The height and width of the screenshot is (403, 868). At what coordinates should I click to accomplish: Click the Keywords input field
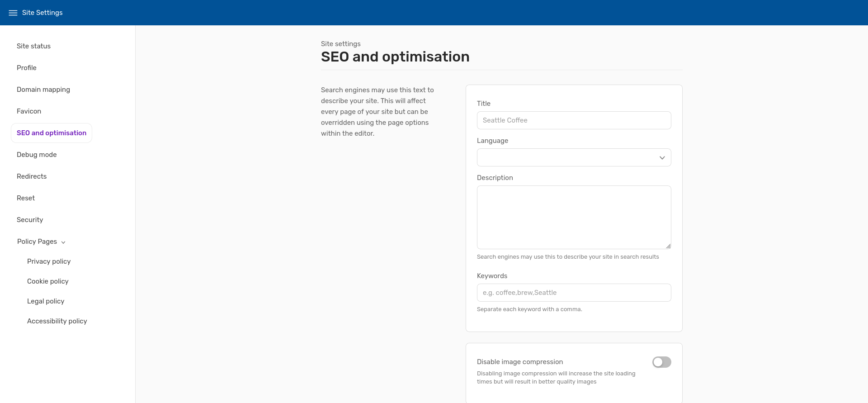(x=574, y=293)
